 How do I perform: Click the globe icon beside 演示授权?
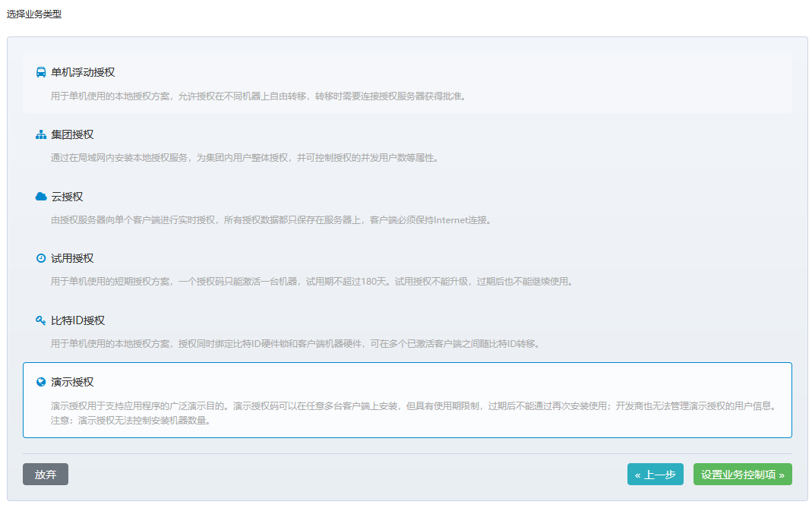click(x=40, y=383)
